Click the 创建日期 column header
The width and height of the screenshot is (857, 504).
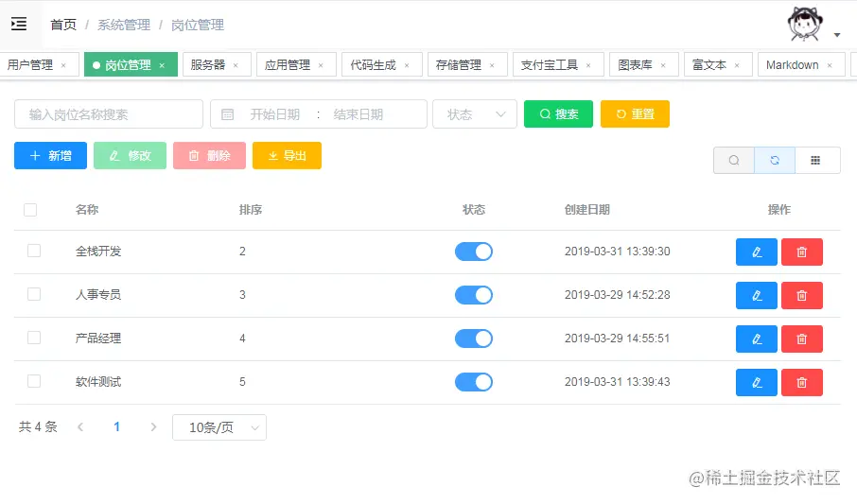click(587, 210)
